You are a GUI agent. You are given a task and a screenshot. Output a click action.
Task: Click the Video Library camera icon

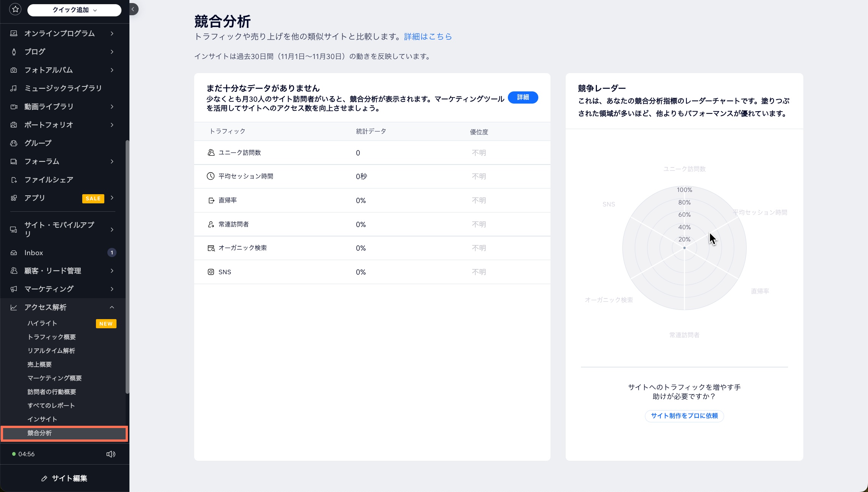pyautogui.click(x=14, y=107)
